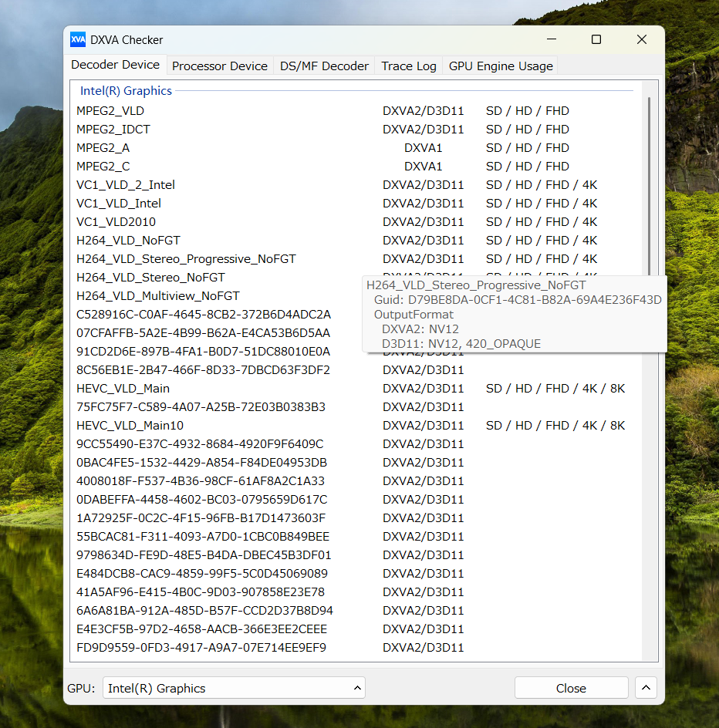Click the decoder list vertical scrollbar thumb
719x728 pixels.
649,186
